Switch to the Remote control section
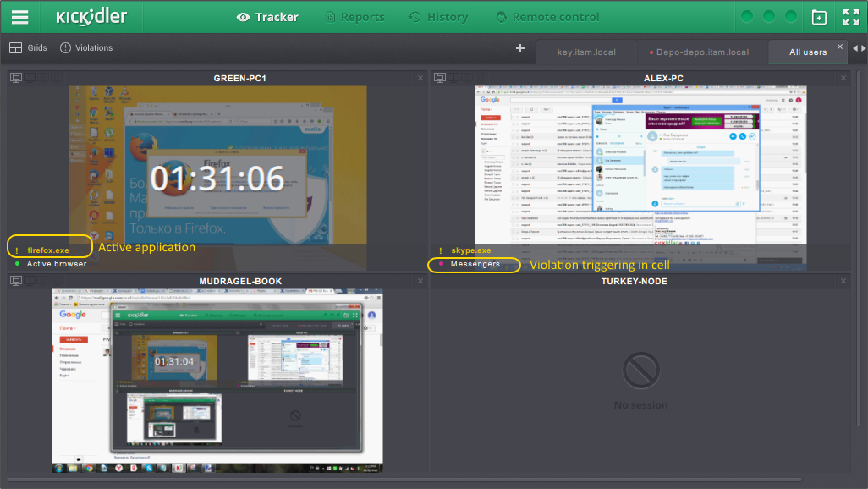This screenshot has height=489, width=868. 547,17
